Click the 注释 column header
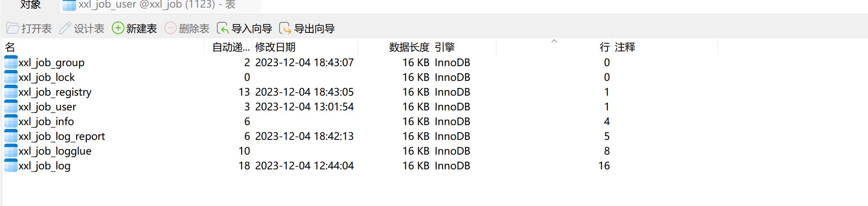 625,47
